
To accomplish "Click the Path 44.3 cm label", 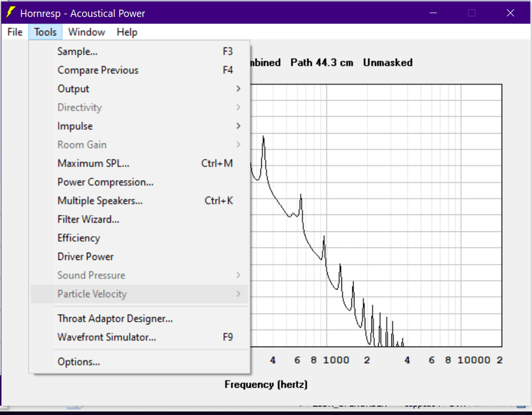I will pos(322,63).
